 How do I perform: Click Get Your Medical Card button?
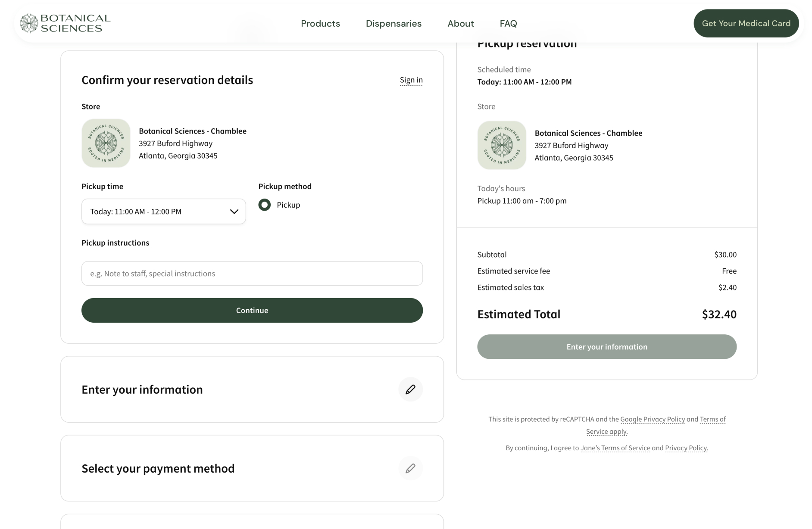746,23
